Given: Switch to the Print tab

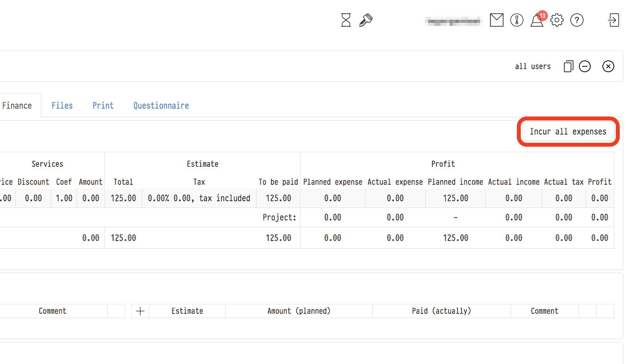Looking at the screenshot, I should click(x=103, y=106).
